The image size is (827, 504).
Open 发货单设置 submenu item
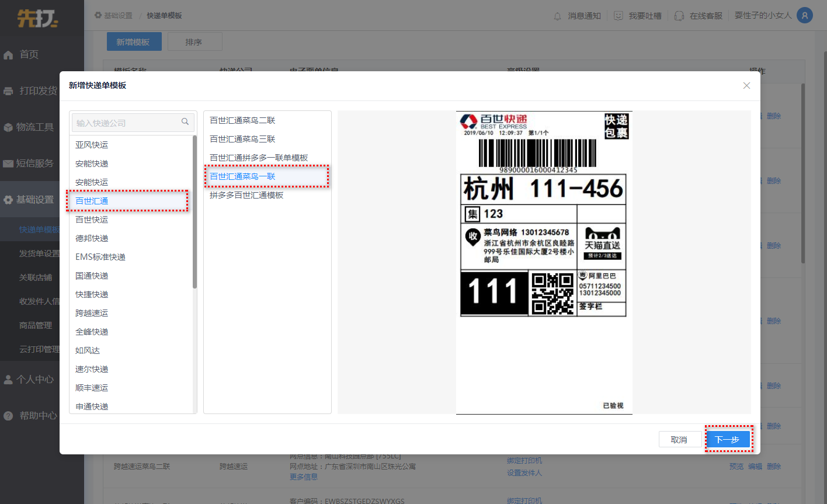pos(39,253)
